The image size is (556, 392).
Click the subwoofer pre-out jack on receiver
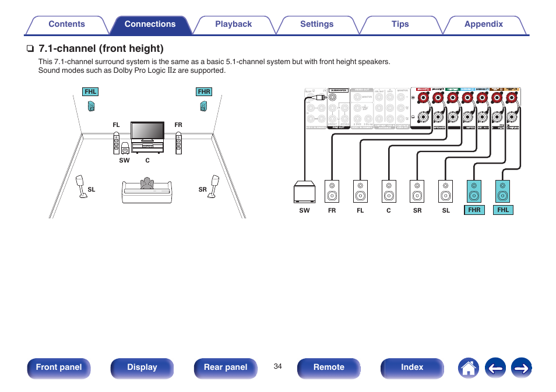click(332, 97)
